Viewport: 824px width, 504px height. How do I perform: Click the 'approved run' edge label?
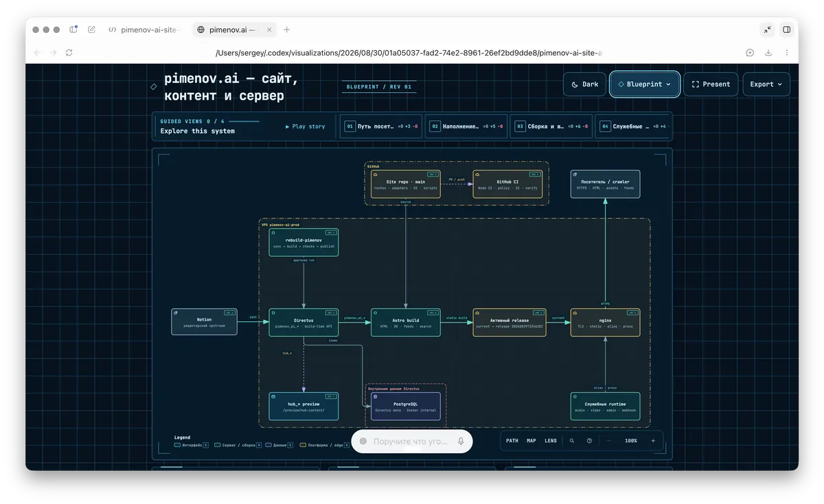click(304, 261)
